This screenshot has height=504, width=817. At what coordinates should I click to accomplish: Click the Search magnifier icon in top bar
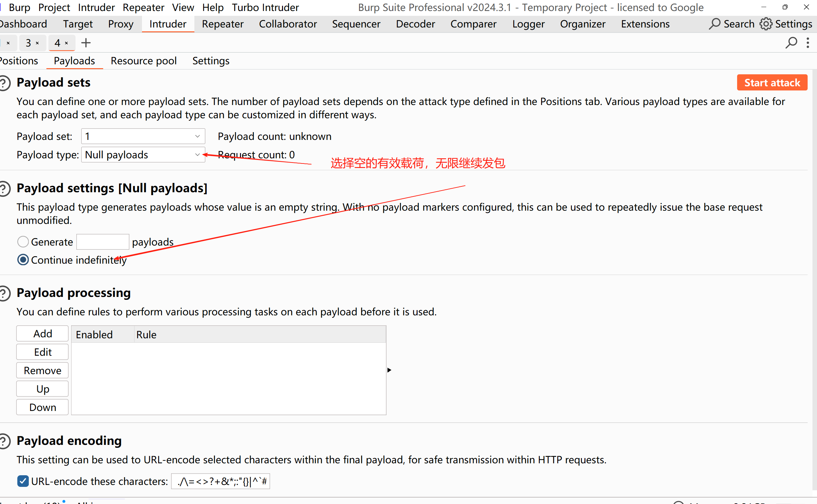point(714,24)
